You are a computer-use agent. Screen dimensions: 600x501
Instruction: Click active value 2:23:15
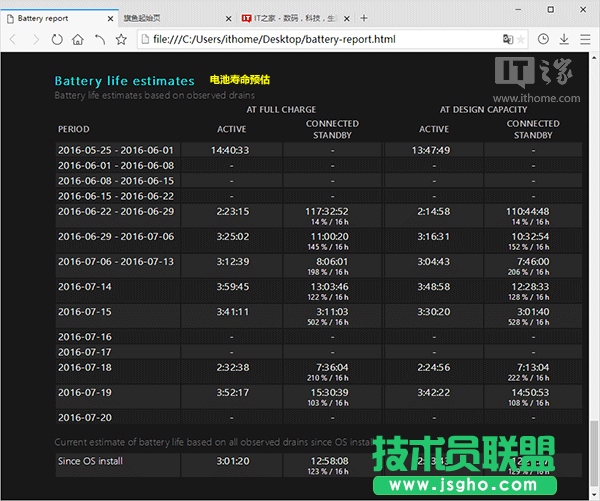click(233, 212)
